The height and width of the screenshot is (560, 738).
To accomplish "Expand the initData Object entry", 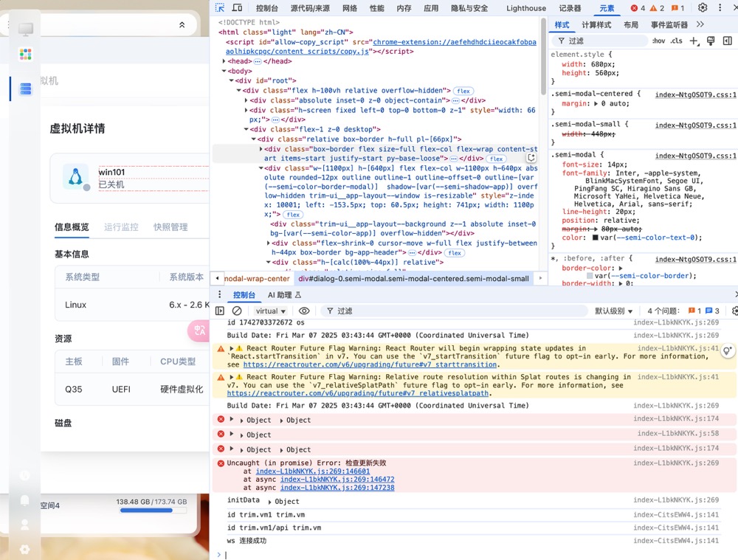I will (x=269, y=502).
